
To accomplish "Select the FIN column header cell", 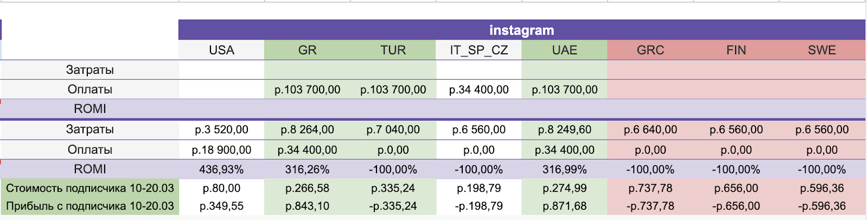I will coord(736,50).
